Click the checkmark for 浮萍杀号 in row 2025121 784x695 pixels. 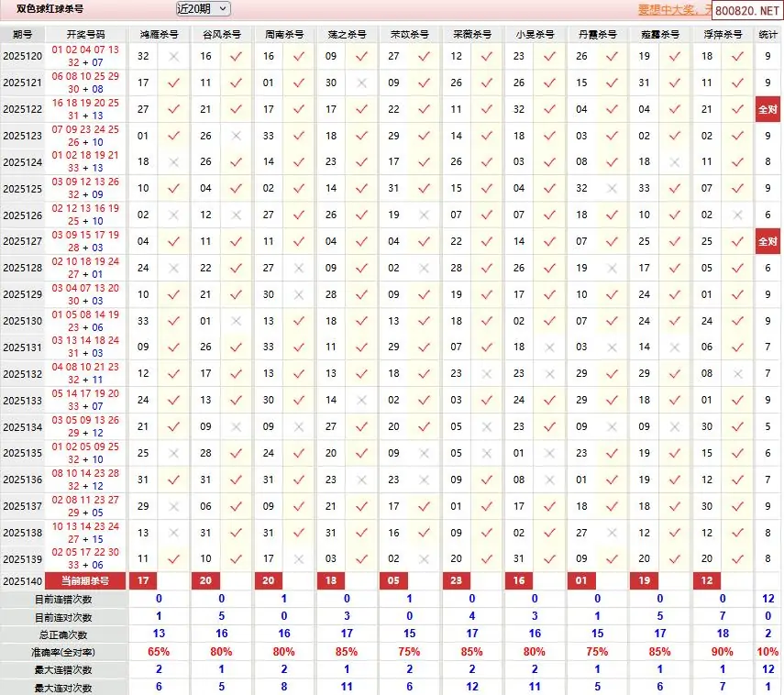pyautogui.click(x=737, y=83)
